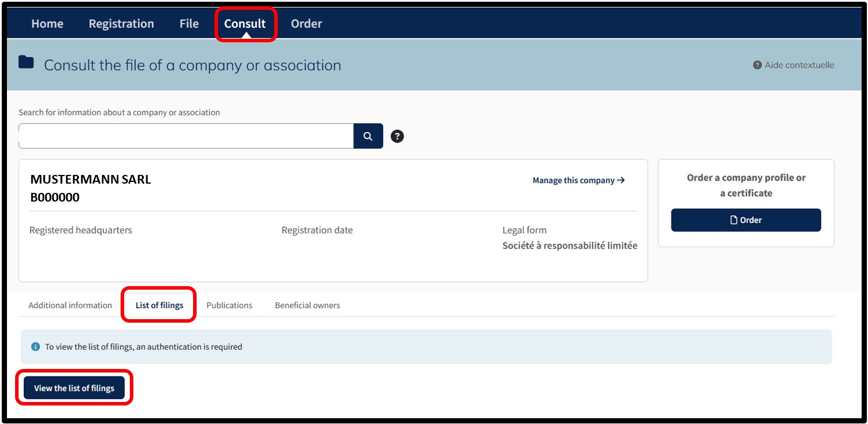Viewport: 868px width, 424px height.
Task: Open the Publications tab
Action: point(230,305)
